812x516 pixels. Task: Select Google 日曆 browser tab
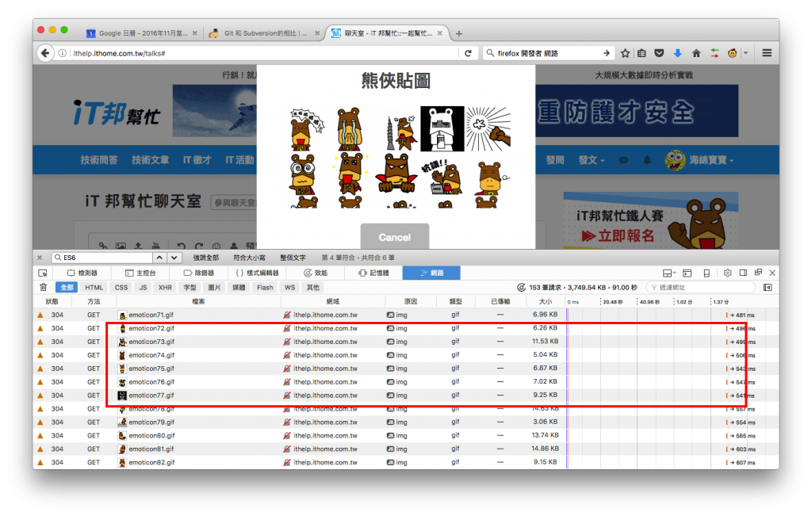142,33
